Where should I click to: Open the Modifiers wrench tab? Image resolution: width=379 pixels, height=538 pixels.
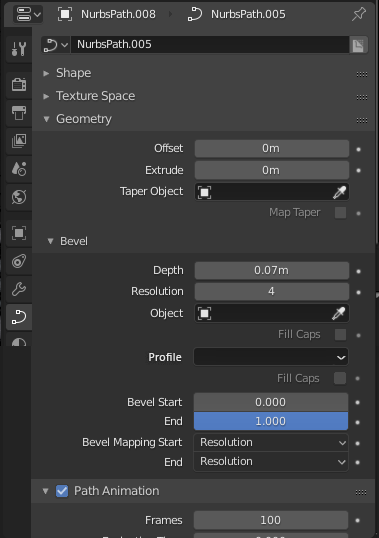coord(19,289)
